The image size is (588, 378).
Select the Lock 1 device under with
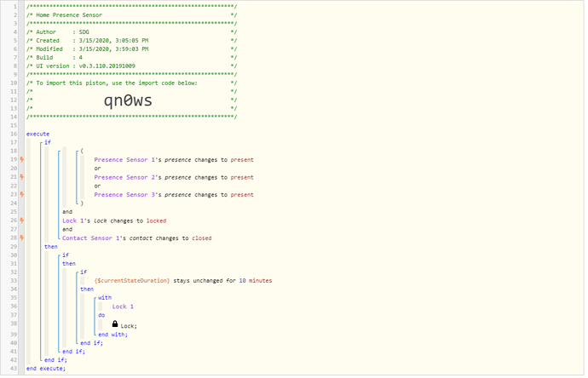(123, 306)
